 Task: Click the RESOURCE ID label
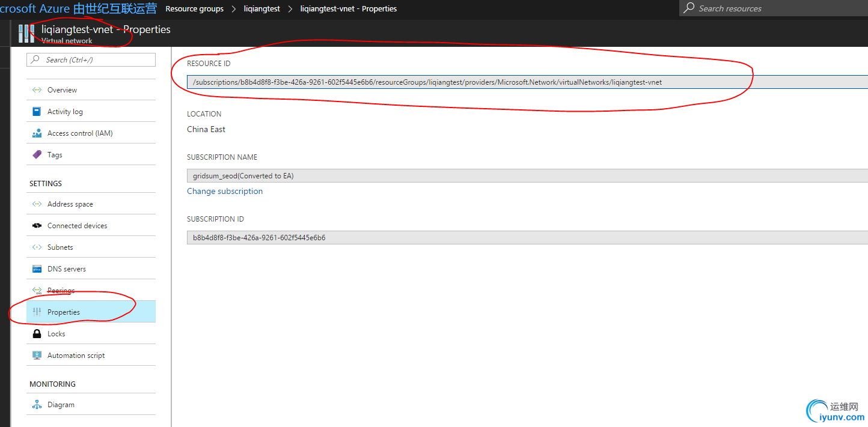point(209,64)
